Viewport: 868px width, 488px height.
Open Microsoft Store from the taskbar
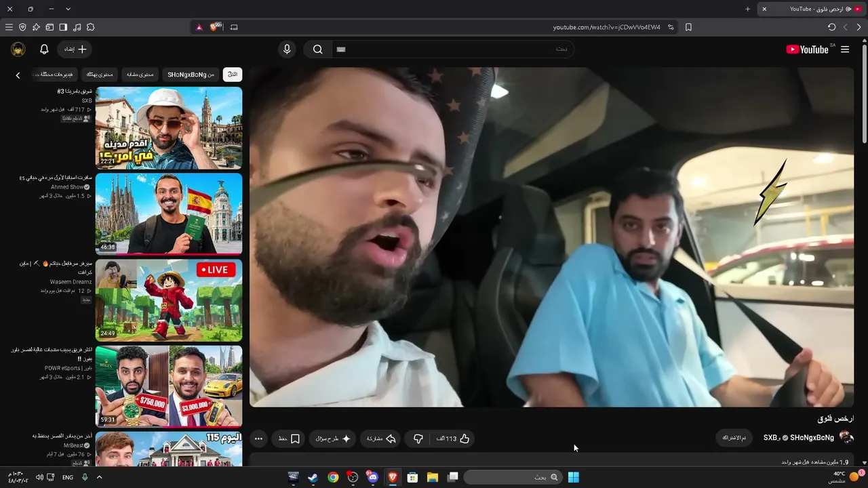[x=412, y=477]
